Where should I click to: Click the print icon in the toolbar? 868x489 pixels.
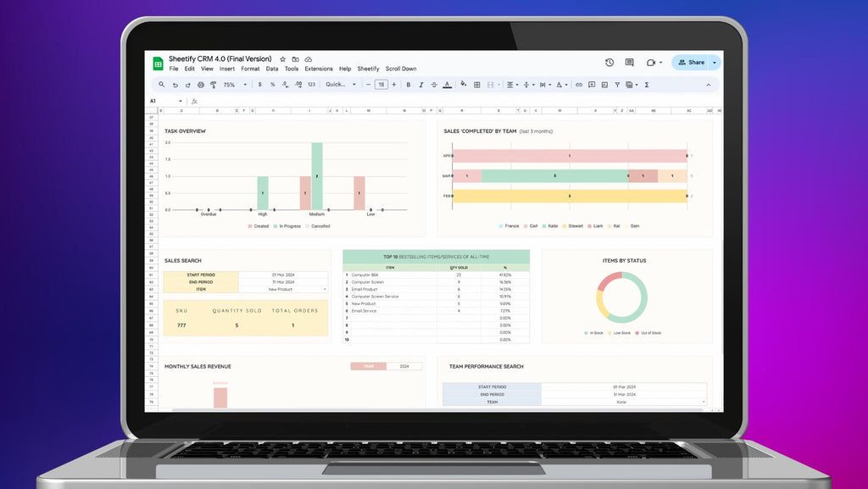click(x=201, y=85)
